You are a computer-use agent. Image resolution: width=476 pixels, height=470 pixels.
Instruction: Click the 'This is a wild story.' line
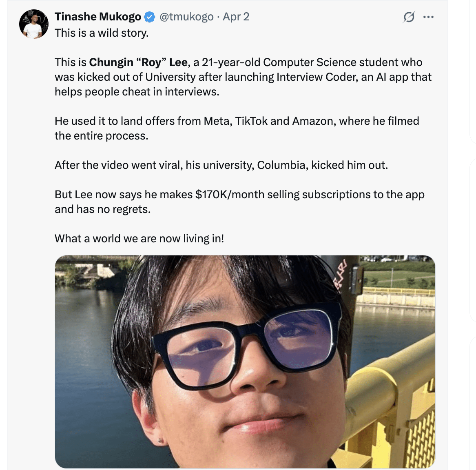[x=102, y=33]
